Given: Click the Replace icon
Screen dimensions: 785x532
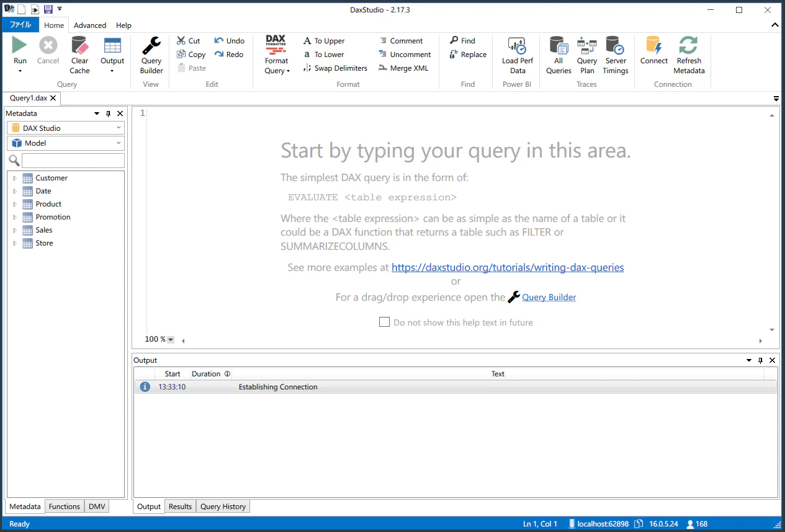Looking at the screenshot, I should pos(454,55).
